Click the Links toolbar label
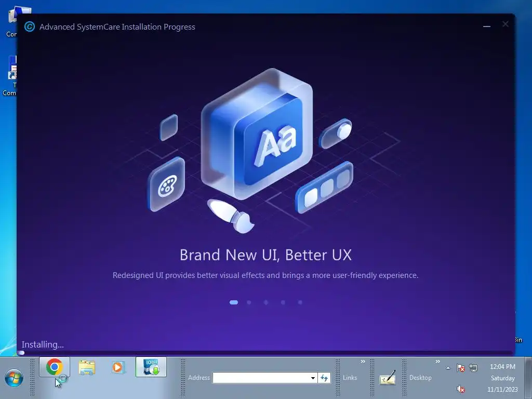 [x=350, y=378]
